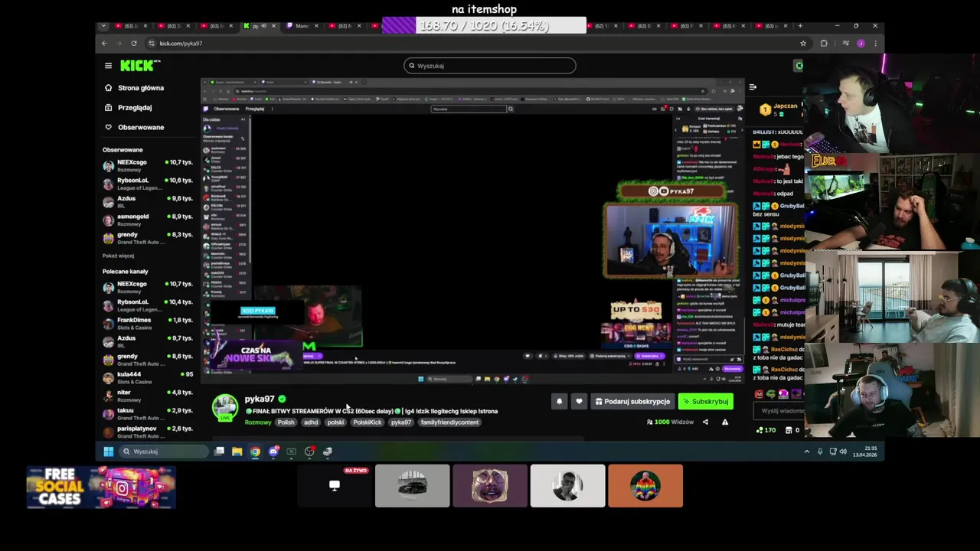Select the familyfriendlycontent tag
The width and height of the screenshot is (980, 551).
coord(449,422)
